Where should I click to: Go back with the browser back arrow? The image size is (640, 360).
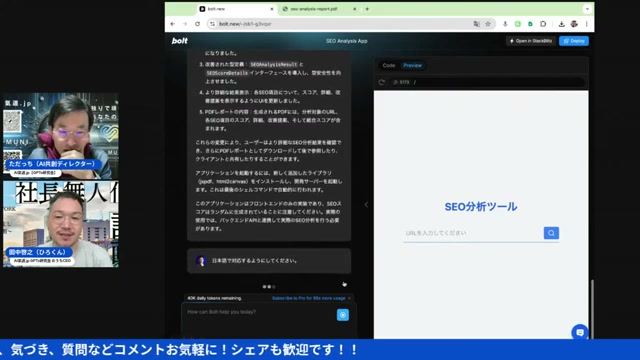point(173,24)
